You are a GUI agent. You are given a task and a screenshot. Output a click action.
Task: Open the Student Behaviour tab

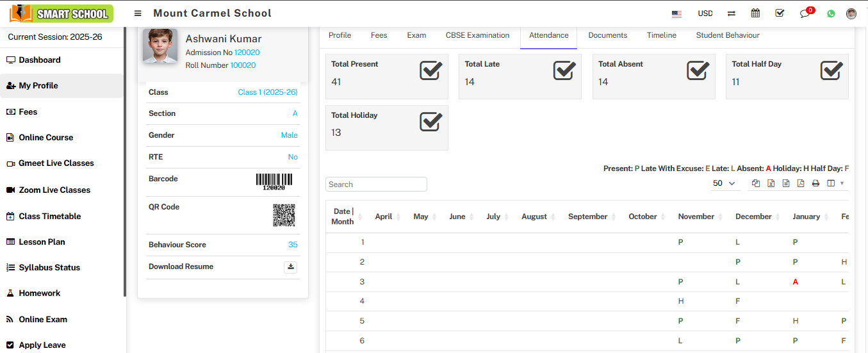pyautogui.click(x=727, y=35)
